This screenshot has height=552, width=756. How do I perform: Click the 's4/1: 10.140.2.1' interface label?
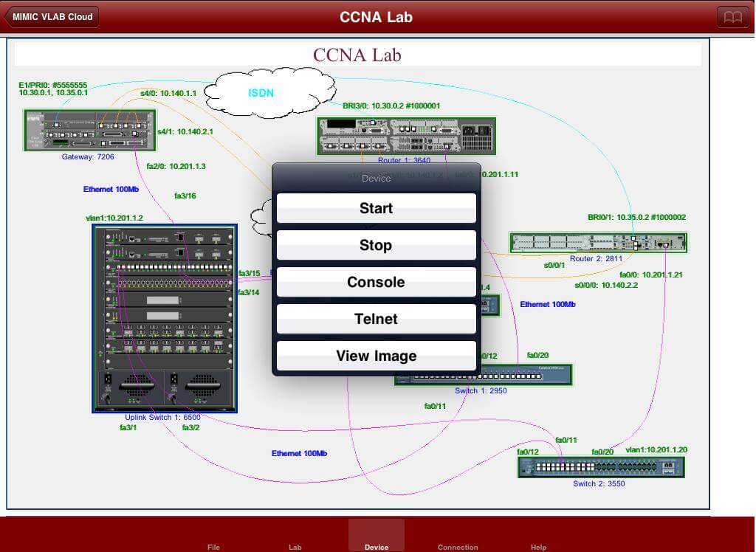point(185,131)
